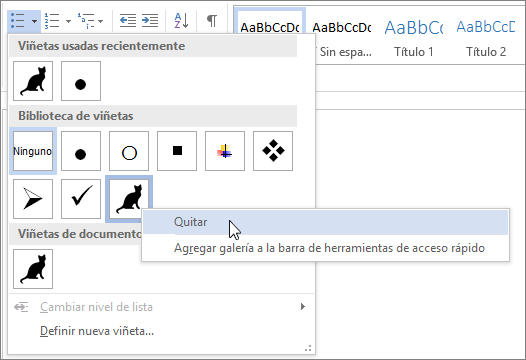Increase the paragraph indent
This screenshot has height=360, width=526.
click(150, 21)
